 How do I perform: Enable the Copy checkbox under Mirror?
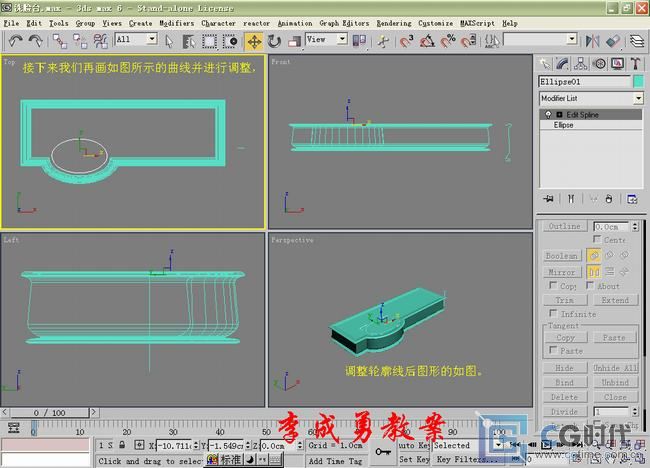pyautogui.click(x=553, y=285)
